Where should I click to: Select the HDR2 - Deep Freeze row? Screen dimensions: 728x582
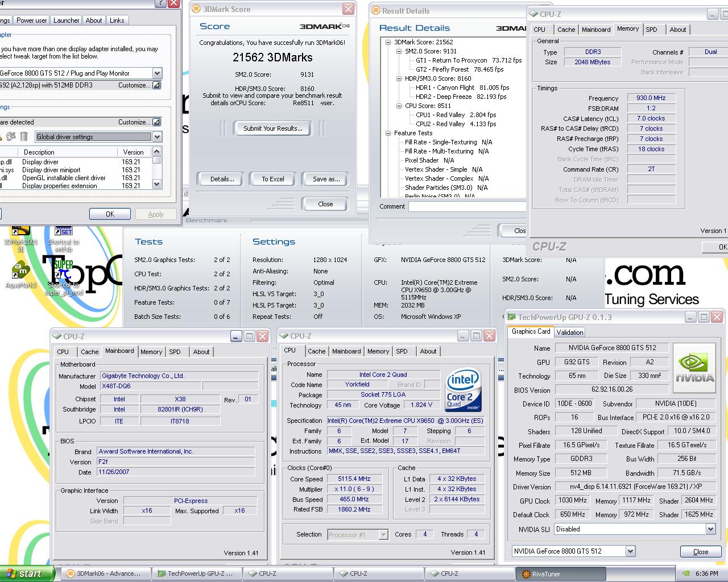point(461,97)
